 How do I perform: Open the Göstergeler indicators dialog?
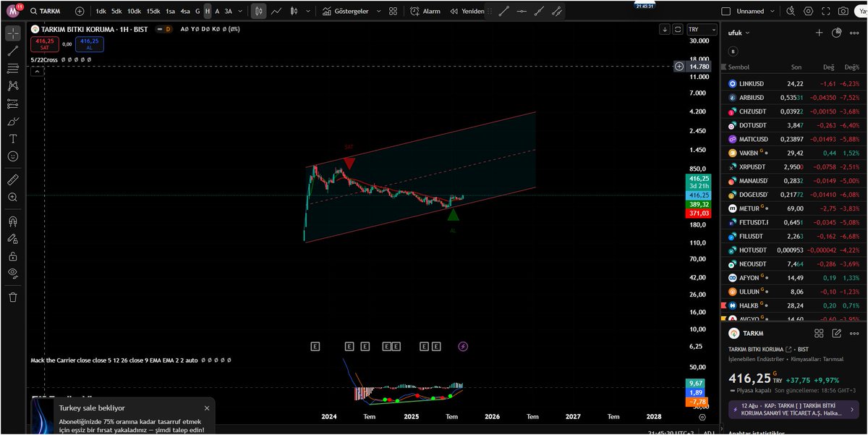tap(344, 12)
